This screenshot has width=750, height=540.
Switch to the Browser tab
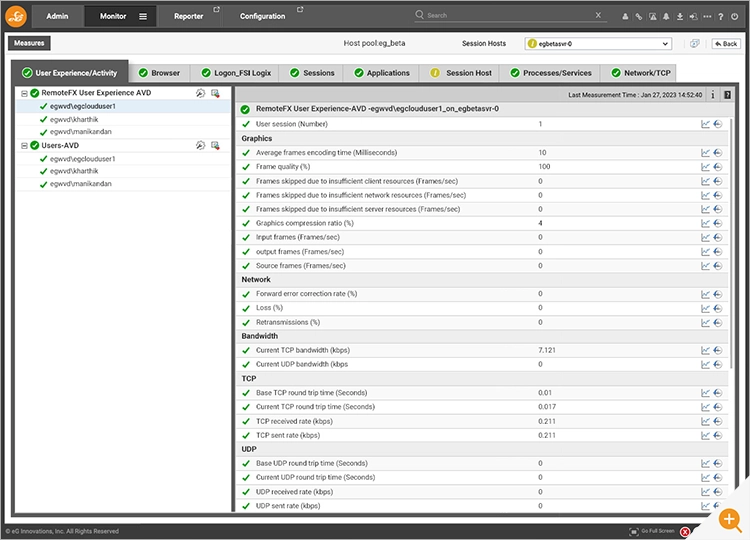159,73
